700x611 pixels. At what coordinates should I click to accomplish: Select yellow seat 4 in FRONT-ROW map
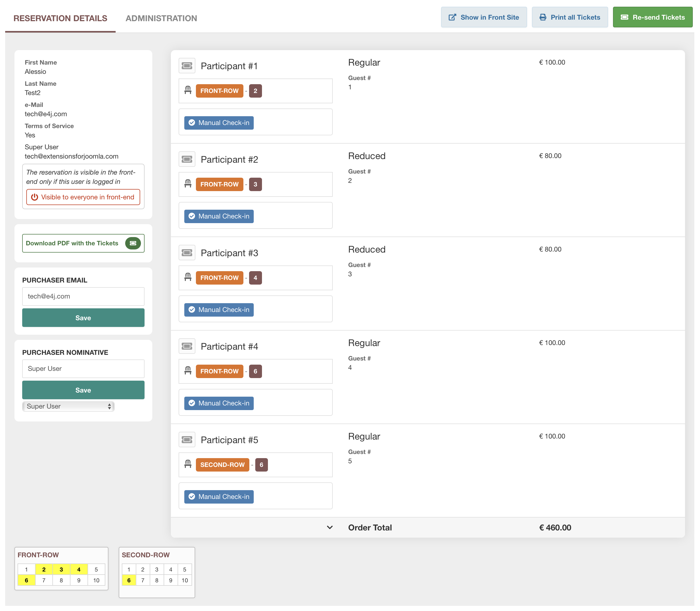tap(79, 569)
